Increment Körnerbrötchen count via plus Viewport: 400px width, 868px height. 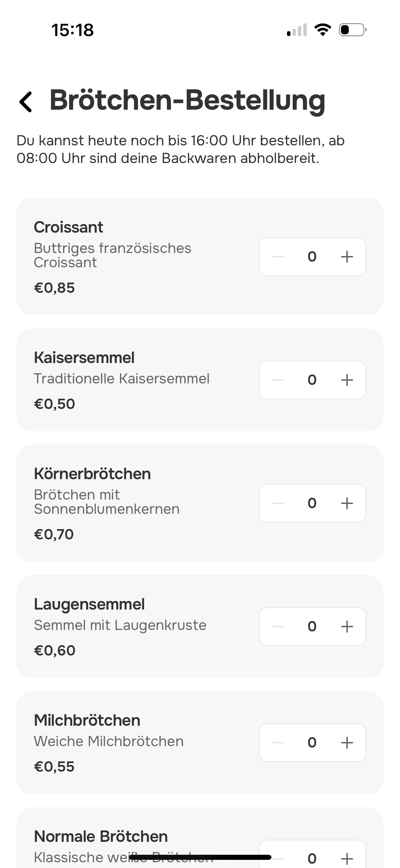[x=347, y=503]
